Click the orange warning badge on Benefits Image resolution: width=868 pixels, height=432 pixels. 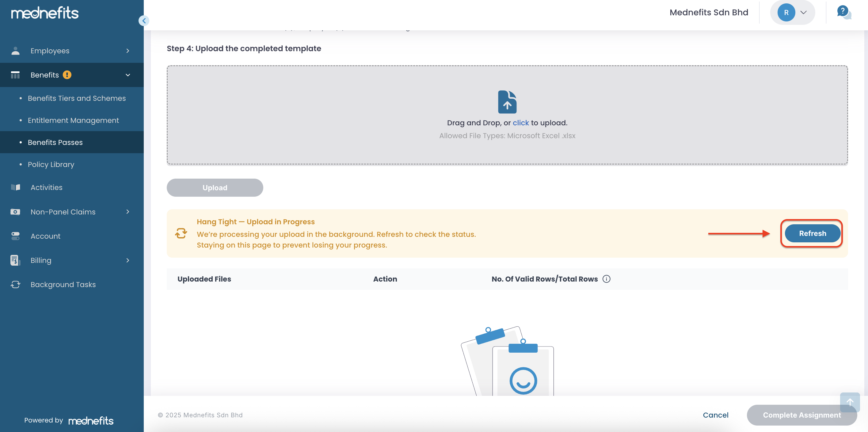click(x=67, y=75)
